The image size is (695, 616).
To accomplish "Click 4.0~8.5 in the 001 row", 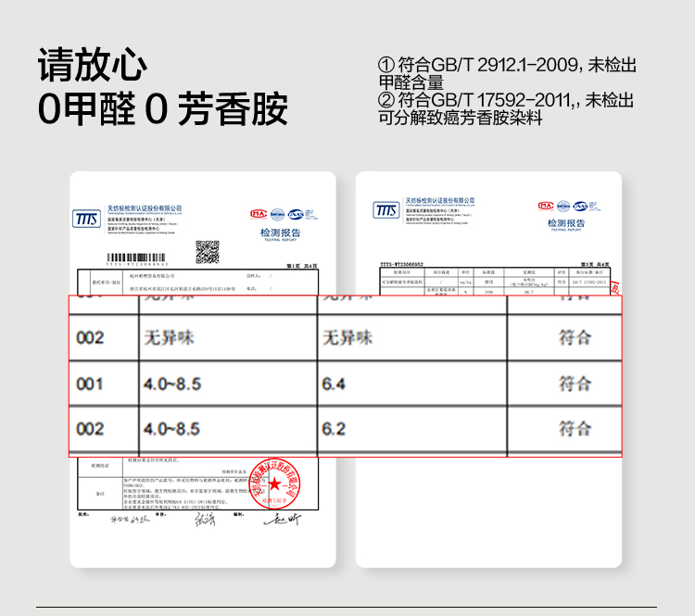I will [172, 383].
